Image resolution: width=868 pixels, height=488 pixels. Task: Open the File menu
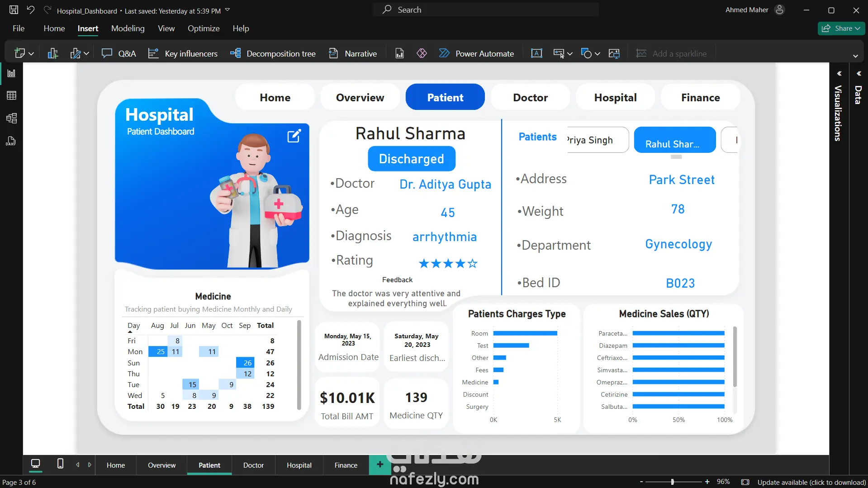point(19,28)
